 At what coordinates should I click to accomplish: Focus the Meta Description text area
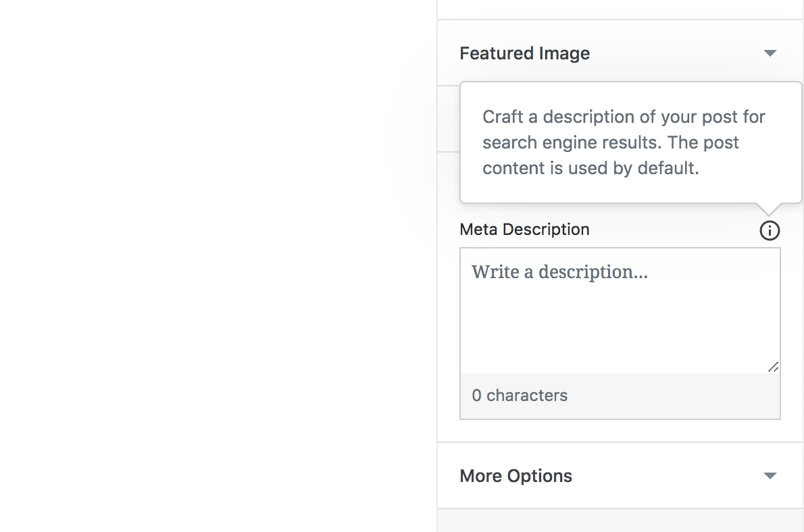point(620,310)
